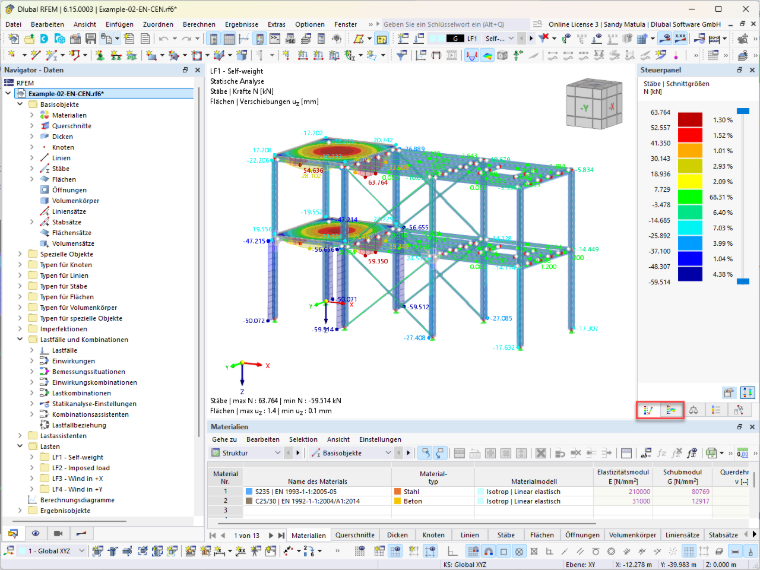The image size is (760, 570).
Task: Toggle the tables panel display button
Action: [x=229, y=38]
